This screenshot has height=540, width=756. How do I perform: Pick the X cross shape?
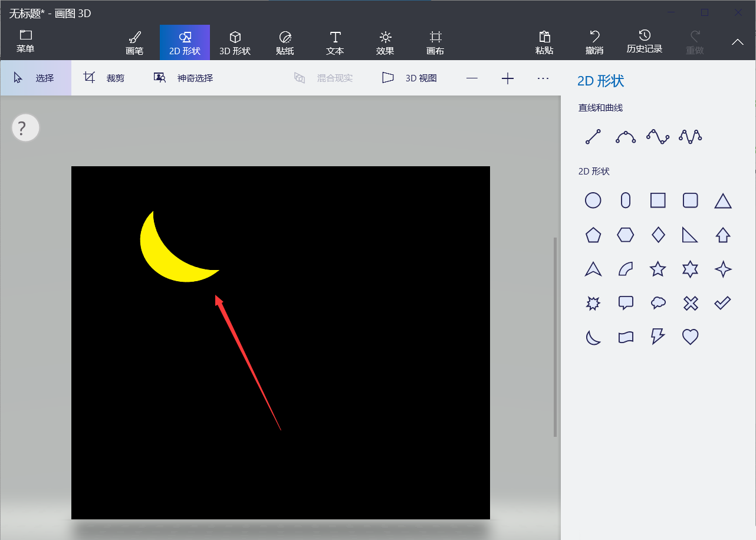pos(691,304)
